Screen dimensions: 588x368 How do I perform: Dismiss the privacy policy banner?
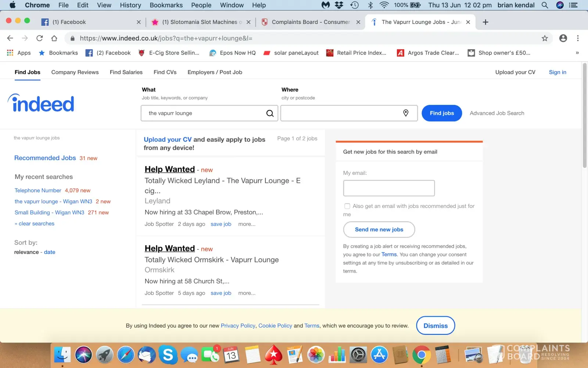(435, 326)
